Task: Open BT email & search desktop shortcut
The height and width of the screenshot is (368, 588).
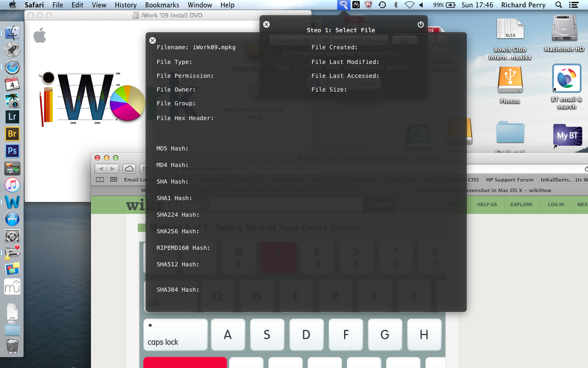Action: click(567, 87)
